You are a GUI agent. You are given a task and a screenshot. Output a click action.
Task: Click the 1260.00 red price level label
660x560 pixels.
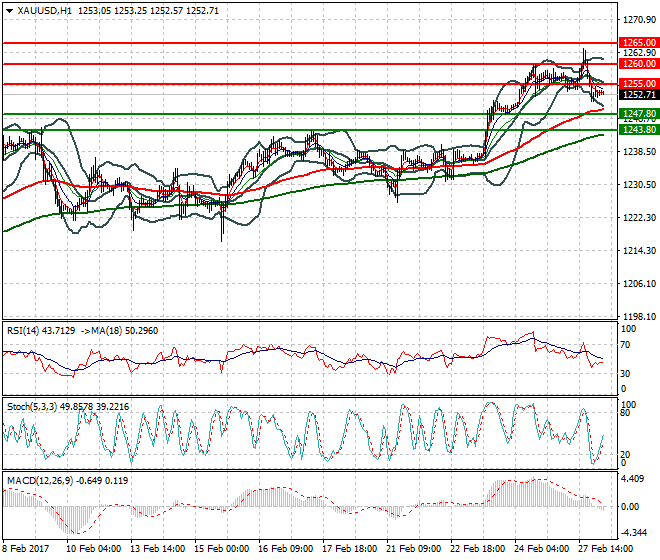coord(639,64)
